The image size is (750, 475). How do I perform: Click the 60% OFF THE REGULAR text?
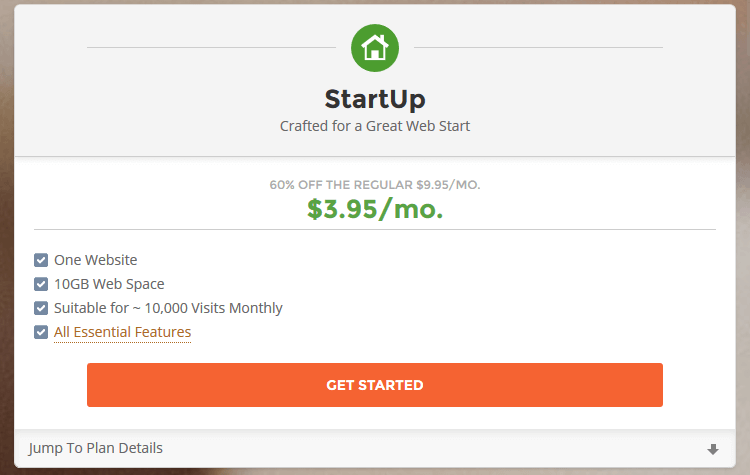[341, 185]
